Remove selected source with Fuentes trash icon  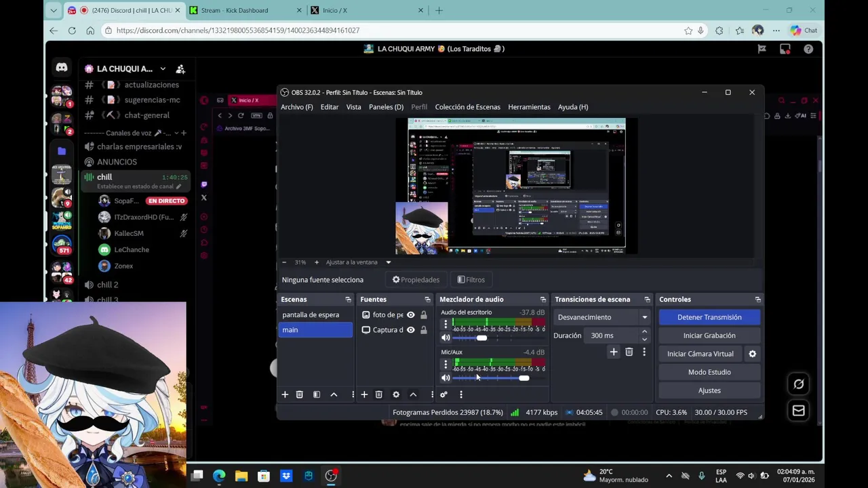[378, 394]
